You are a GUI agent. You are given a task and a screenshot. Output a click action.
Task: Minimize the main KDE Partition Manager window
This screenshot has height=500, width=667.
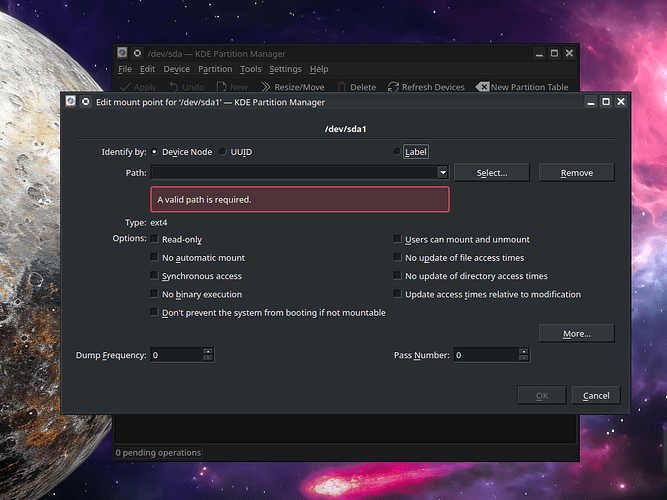(539, 53)
